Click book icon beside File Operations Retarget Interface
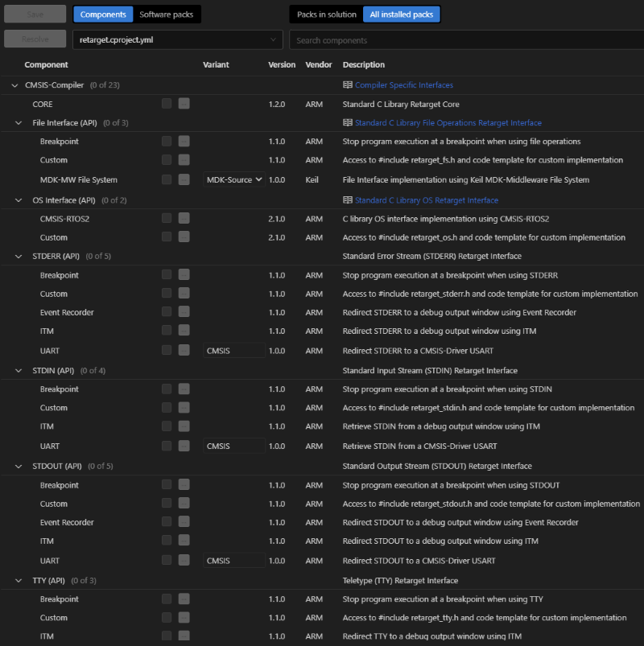Image resolution: width=644 pixels, height=646 pixels. click(348, 123)
